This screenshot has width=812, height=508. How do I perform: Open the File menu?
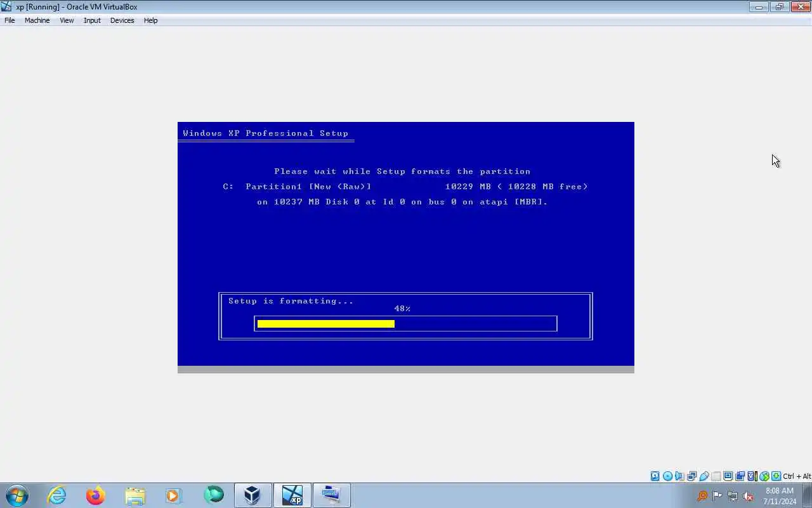pos(10,20)
